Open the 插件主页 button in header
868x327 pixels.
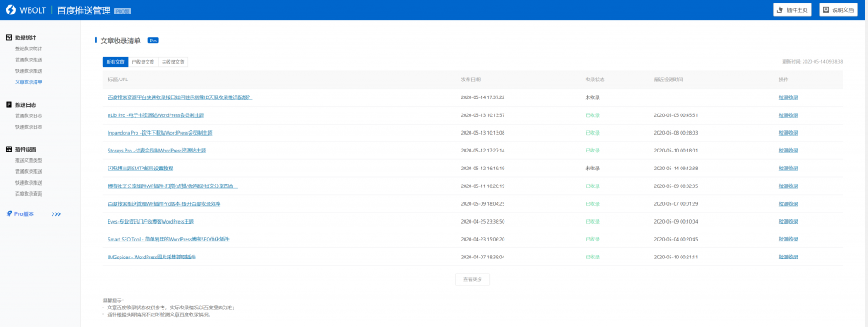click(x=793, y=10)
